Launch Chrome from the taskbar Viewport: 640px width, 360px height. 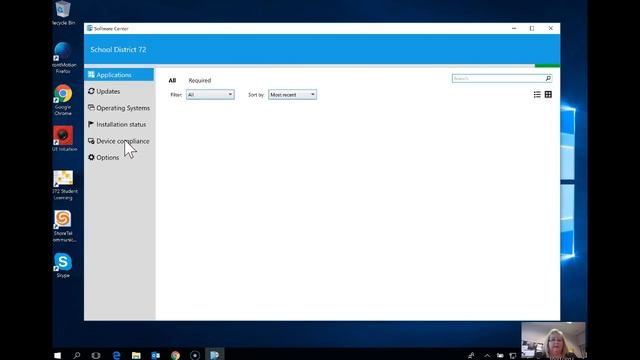175,355
